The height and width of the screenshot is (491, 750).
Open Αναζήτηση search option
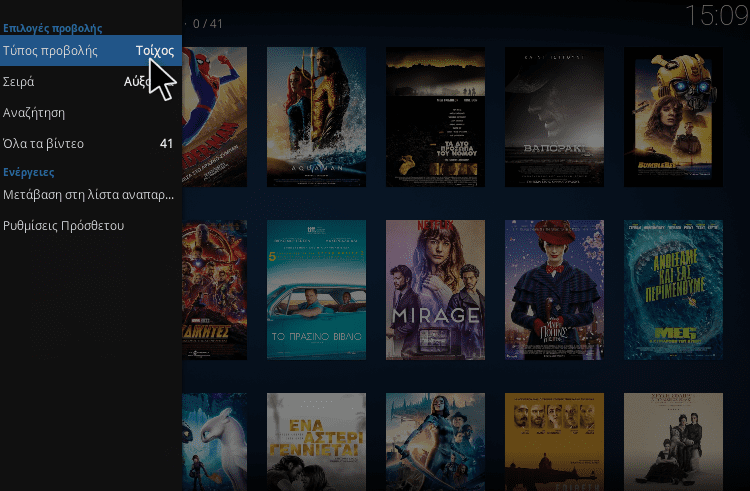(x=90, y=113)
